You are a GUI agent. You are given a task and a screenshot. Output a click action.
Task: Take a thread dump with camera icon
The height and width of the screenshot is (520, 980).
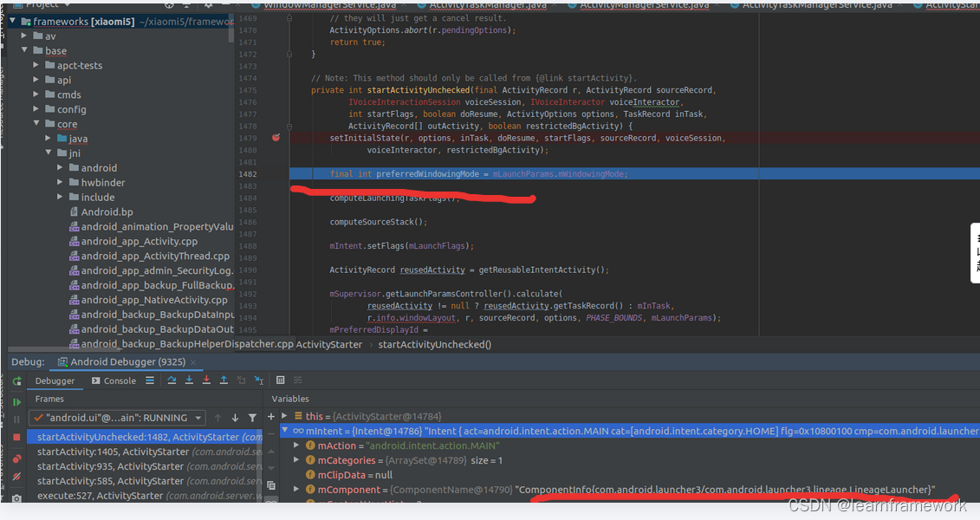pyautogui.click(x=16, y=498)
